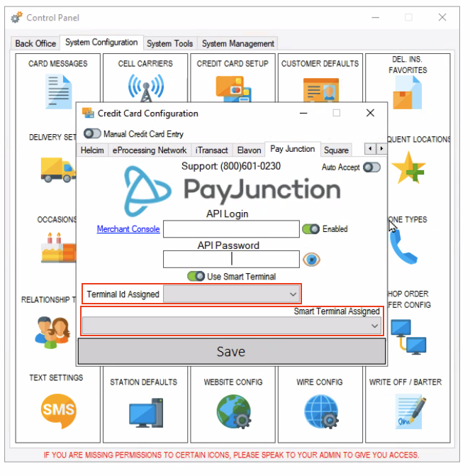Toggle Manual Credit Card Entry switch
Image resolution: width=470 pixels, height=476 pixels.
(x=92, y=133)
